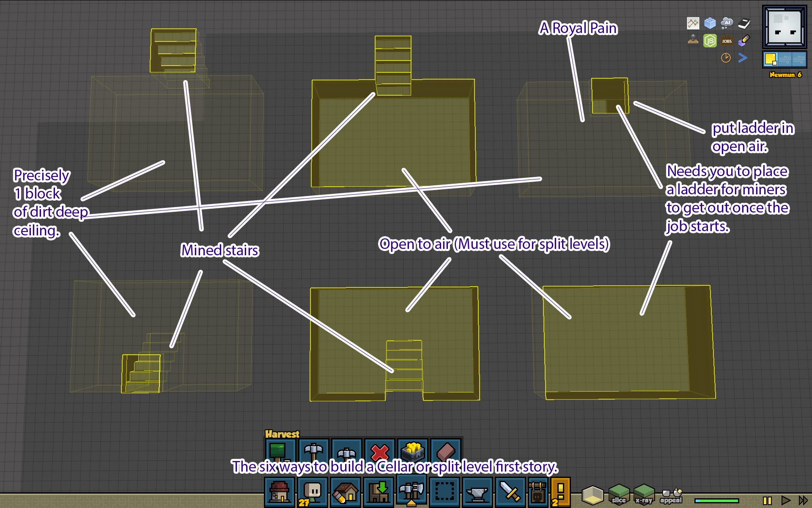The height and width of the screenshot is (508, 812).
Task: Expand the blue chevron debug arrow
Action: pos(743,58)
